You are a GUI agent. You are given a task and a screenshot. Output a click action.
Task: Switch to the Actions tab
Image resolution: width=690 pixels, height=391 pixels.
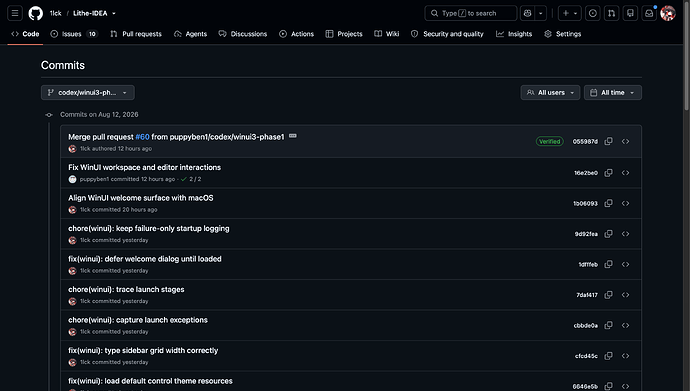pos(297,34)
